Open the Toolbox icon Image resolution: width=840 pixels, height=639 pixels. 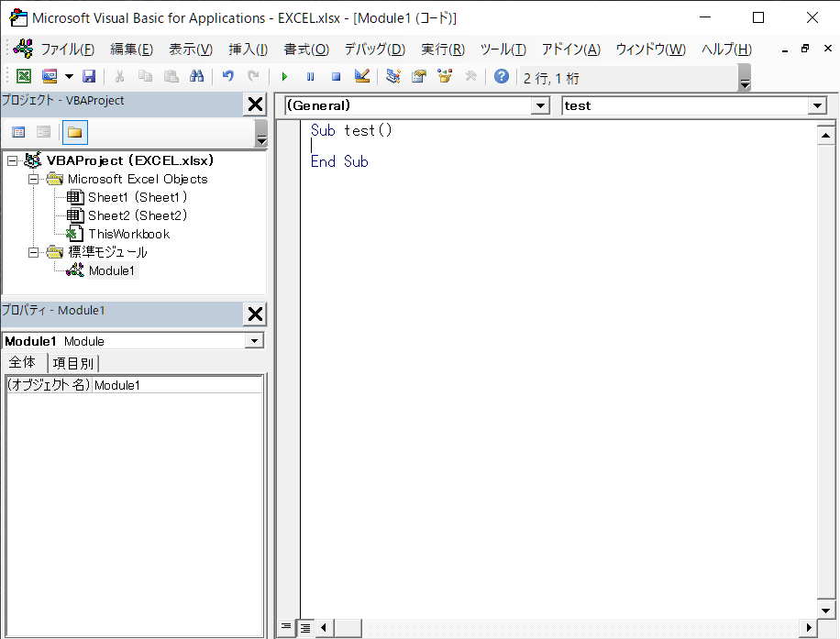pos(470,77)
